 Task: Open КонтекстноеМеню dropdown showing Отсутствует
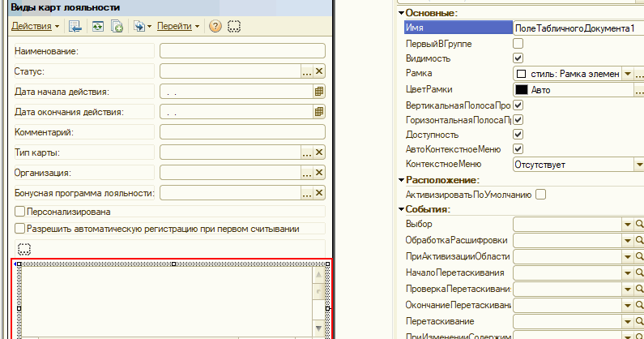pos(638,165)
